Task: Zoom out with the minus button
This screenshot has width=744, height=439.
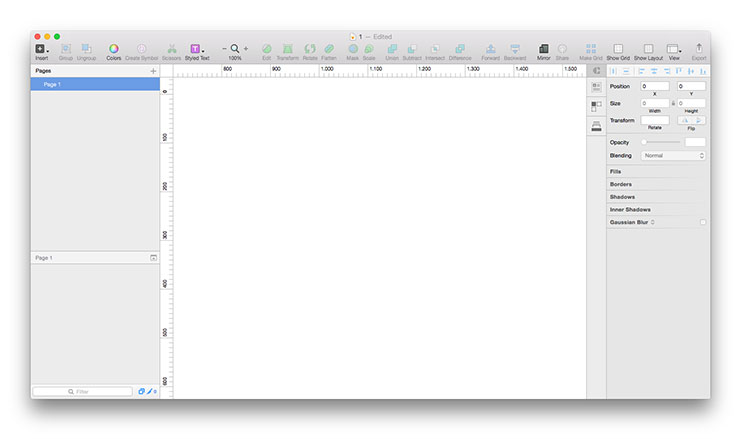Action: pyautogui.click(x=224, y=48)
